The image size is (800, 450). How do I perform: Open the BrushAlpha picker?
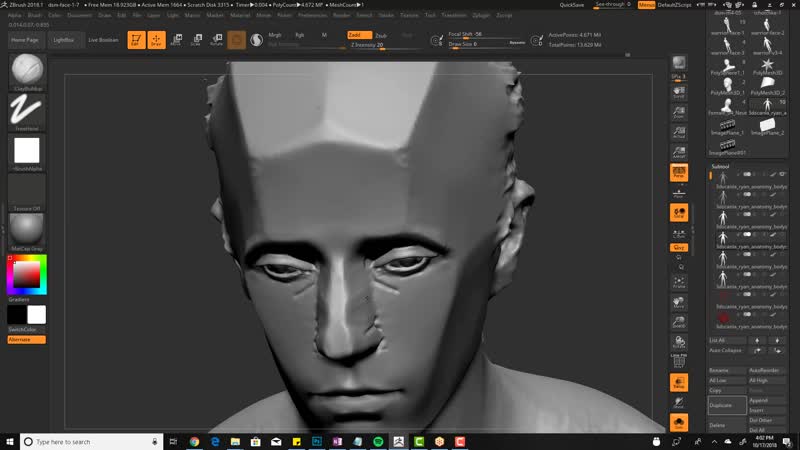[x=27, y=153]
